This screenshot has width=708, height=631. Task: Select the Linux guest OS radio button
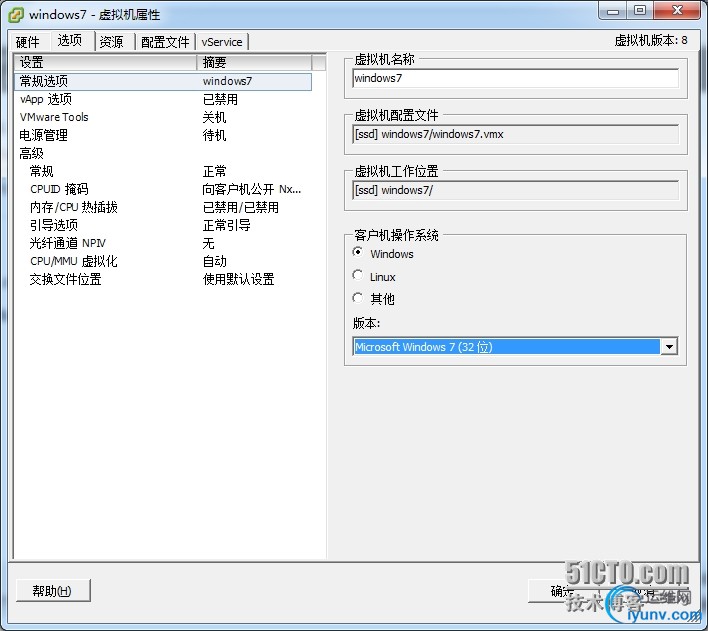coord(358,275)
